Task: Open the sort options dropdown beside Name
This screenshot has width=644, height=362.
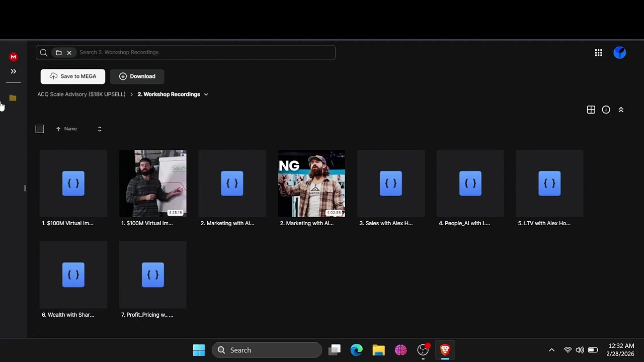Action: pos(100,129)
